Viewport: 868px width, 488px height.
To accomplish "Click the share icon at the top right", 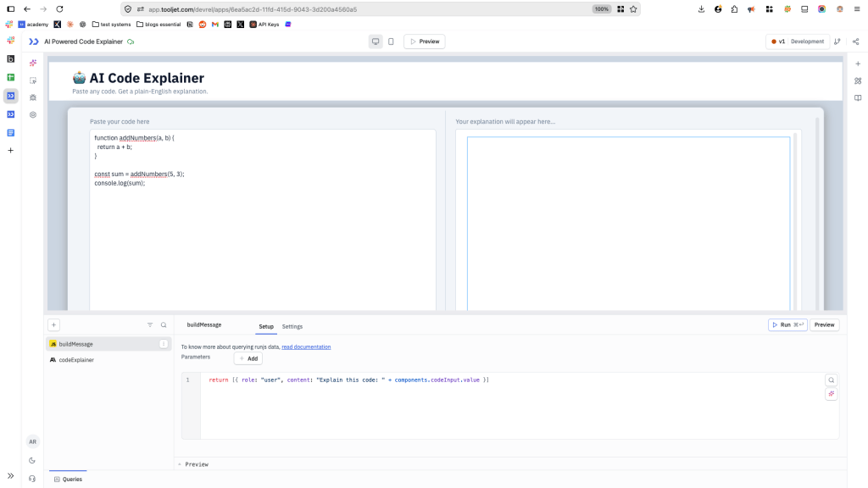I will click(x=857, y=41).
